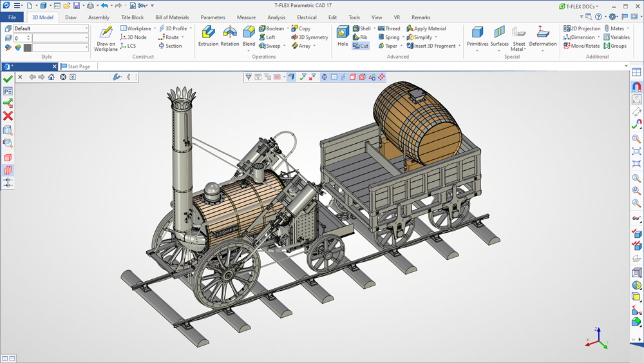Click the selection filter funnel icon

[249, 77]
